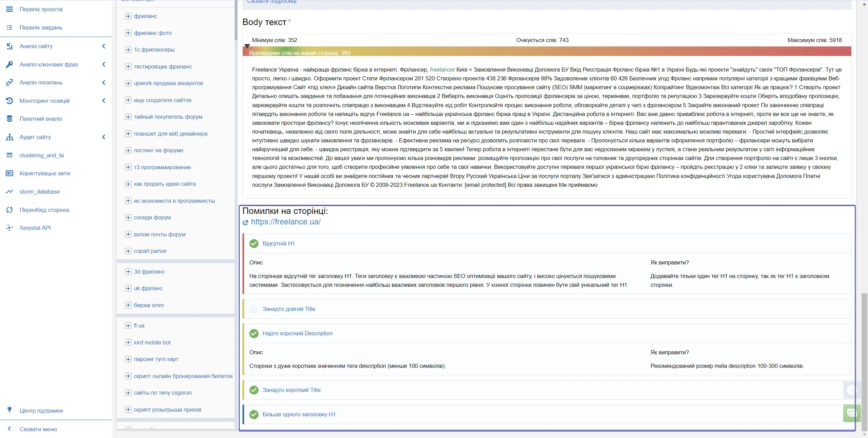Click the Body текст help question mark
Screen dimensions: 868x438
(x=289, y=21)
